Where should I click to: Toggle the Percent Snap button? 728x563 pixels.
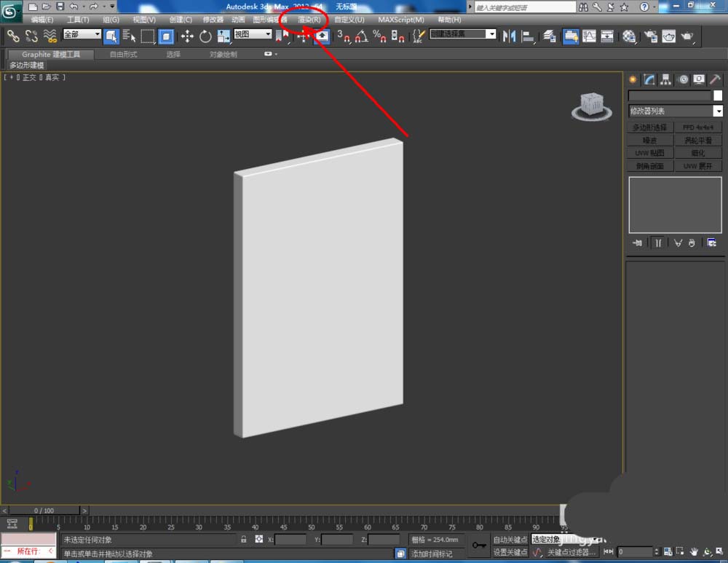click(x=379, y=36)
